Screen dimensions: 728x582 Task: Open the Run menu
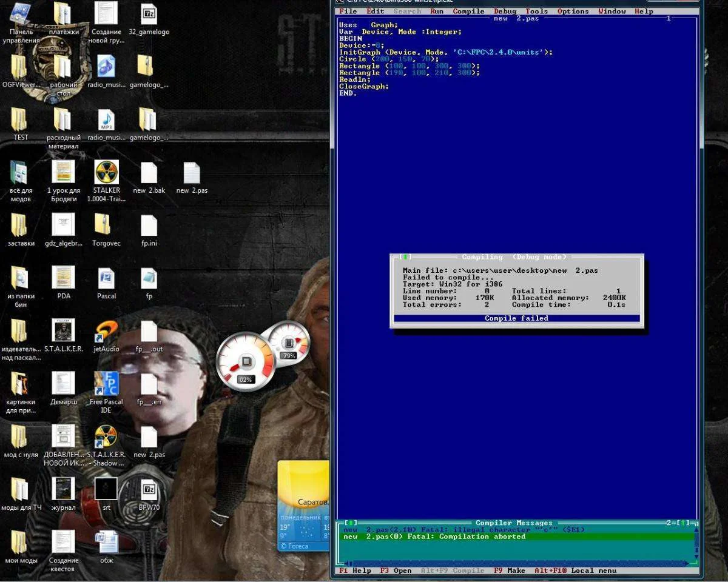[437, 12]
